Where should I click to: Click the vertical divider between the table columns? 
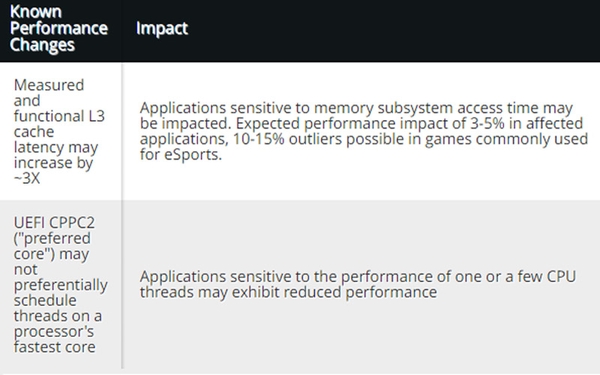(122, 216)
